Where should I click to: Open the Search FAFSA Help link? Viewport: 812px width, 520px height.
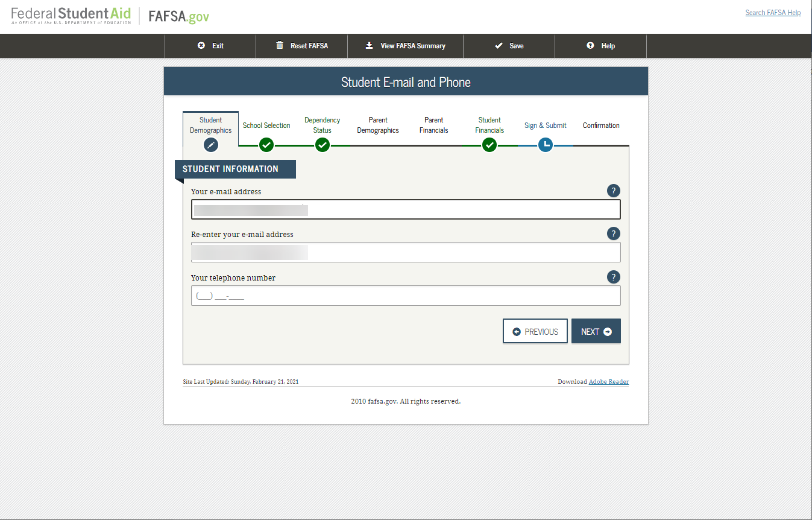(773, 12)
